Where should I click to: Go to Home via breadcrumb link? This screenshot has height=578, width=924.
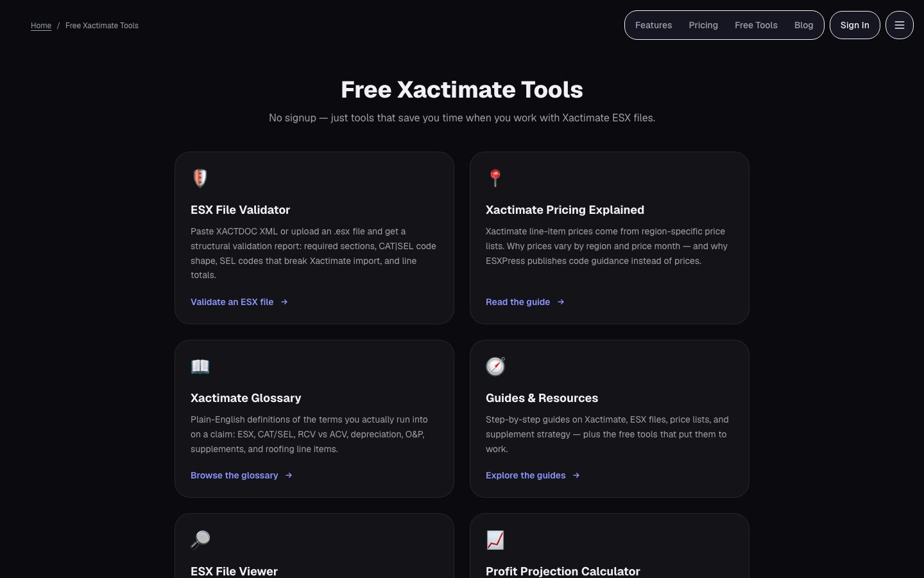coord(41,26)
